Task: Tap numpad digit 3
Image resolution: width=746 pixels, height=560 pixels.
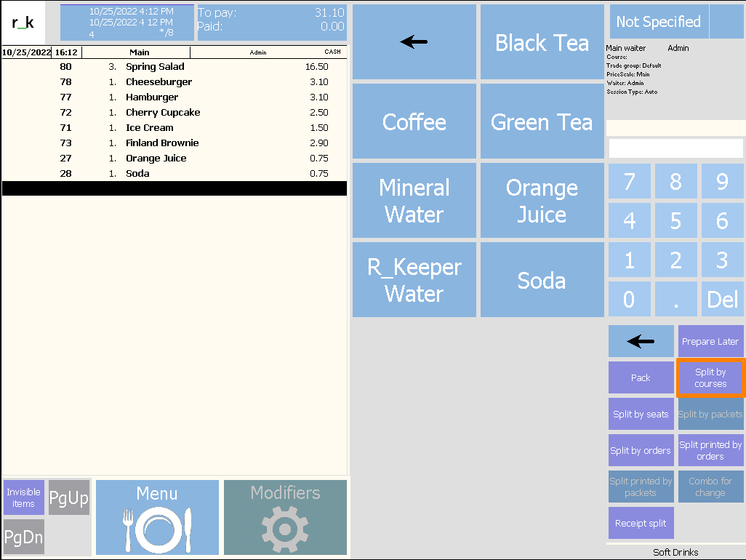Action: 722,260
